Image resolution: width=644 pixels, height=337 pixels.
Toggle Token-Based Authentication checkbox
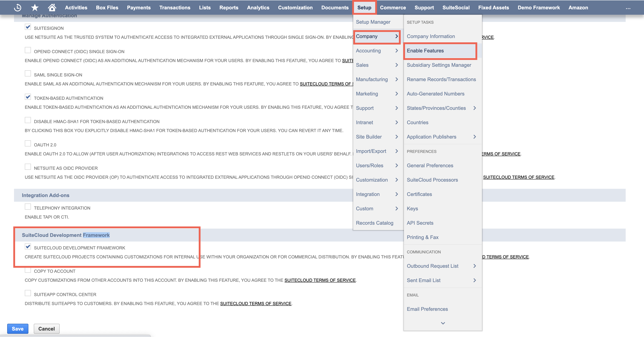click(28, 97)
